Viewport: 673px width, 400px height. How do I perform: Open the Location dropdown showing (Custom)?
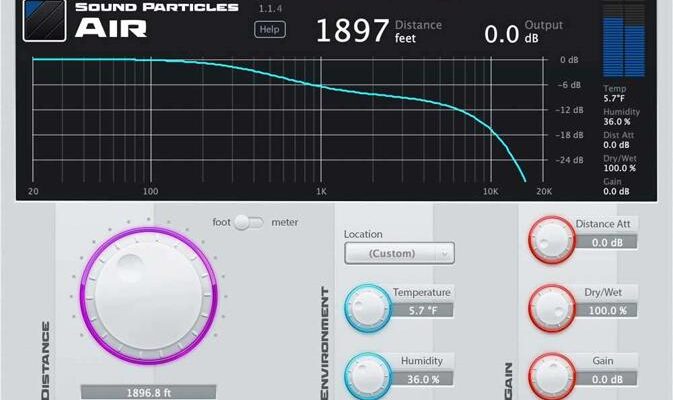coord(399,253)
